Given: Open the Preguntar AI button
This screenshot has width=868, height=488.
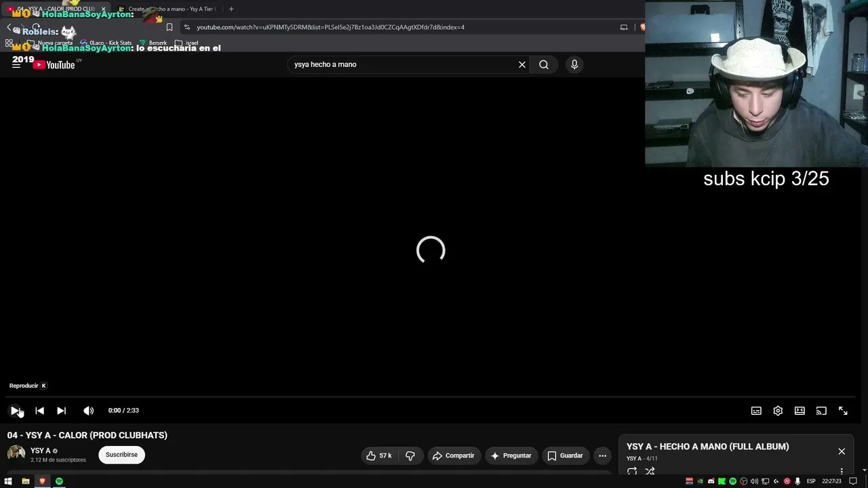Looking at the screenshot, I should pyautogui.click(x=511, y=455).
